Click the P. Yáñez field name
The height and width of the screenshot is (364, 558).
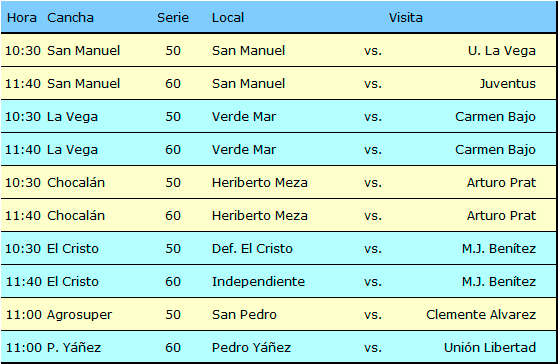pyautogui.click(x=74, y=348)
